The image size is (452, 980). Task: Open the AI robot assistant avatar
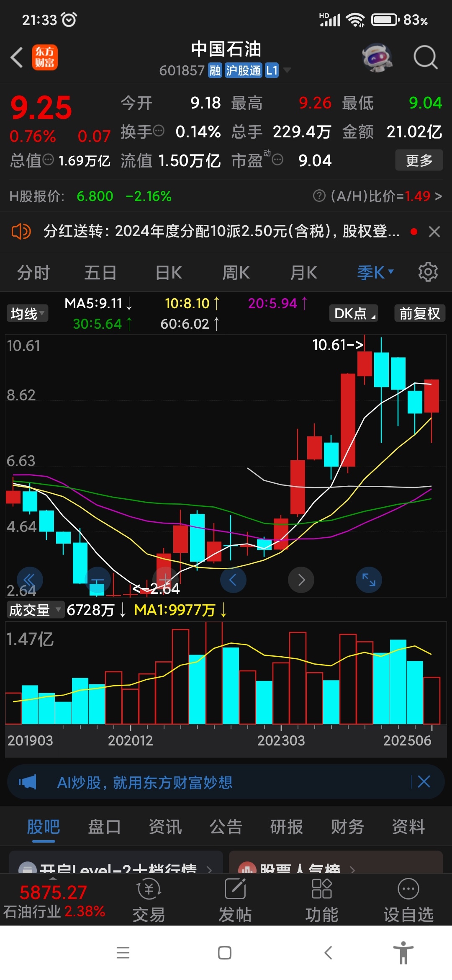click(x=377, y=57)
